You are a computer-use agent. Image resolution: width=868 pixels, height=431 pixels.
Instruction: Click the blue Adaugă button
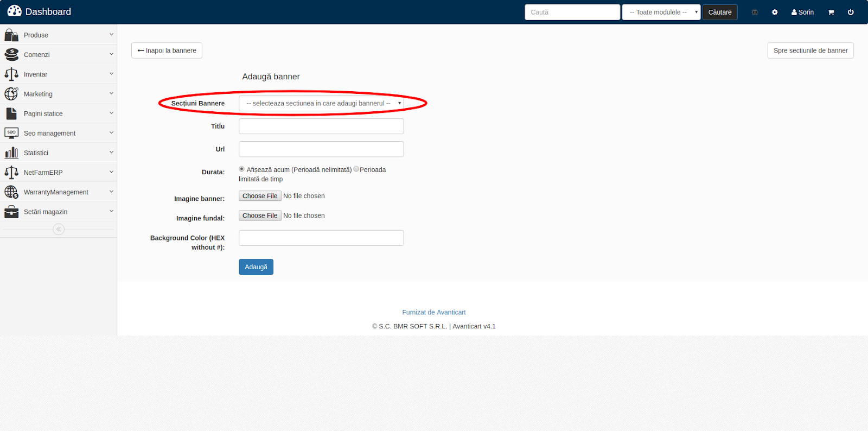256,267
